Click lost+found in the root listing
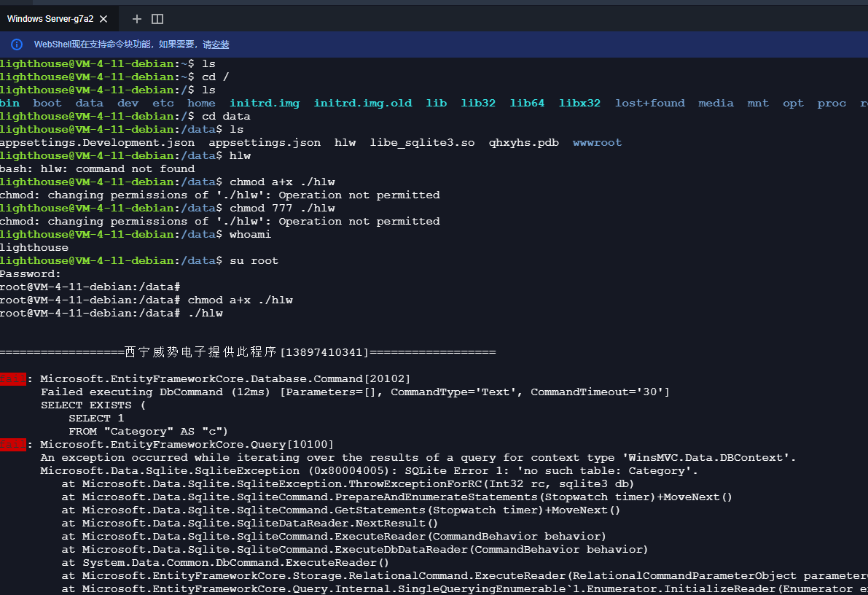 (649, 103)
